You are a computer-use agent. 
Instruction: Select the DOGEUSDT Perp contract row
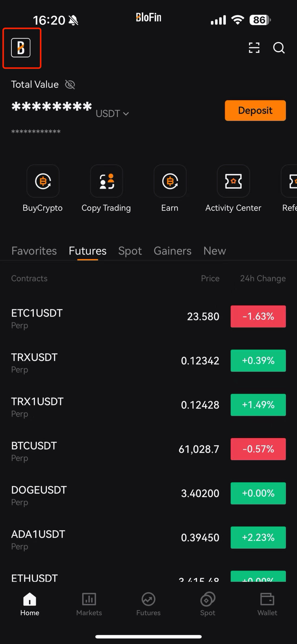[x=148, y=493]
